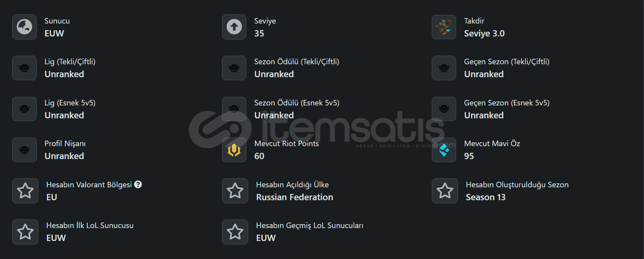Click the star icon for Valorant Bölgesi
This screenshot has width=644, height=259.
click(x=25, y=191)
